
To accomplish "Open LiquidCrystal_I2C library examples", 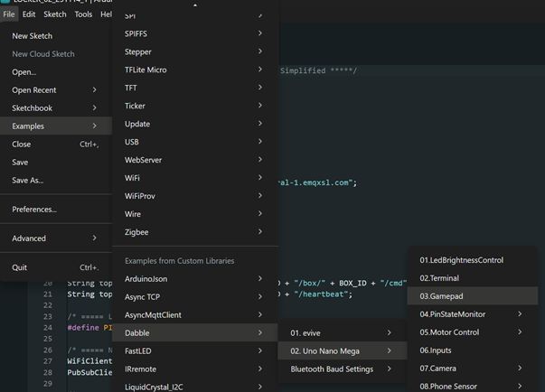I will click(194, 386).
